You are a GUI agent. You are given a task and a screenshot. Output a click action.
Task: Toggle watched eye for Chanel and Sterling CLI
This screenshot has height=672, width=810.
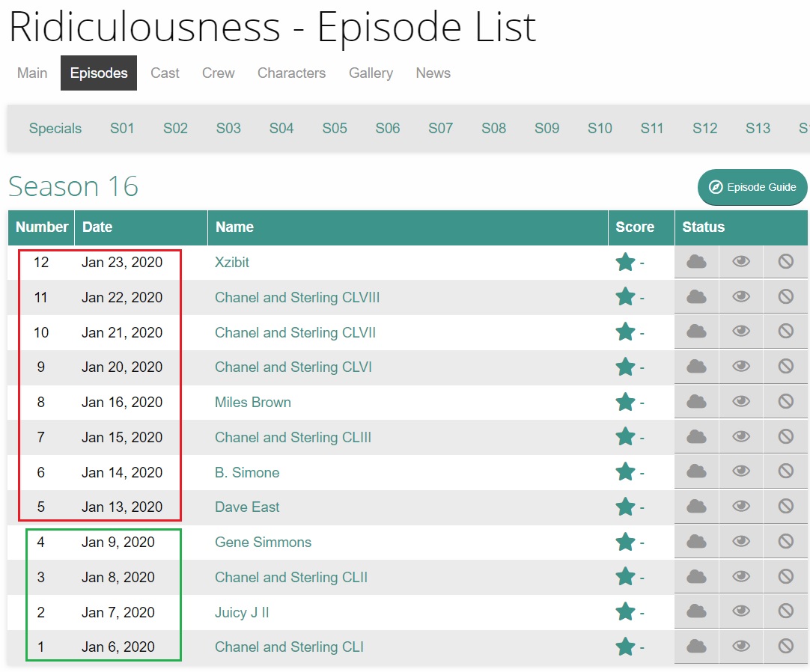pos(741,646)
